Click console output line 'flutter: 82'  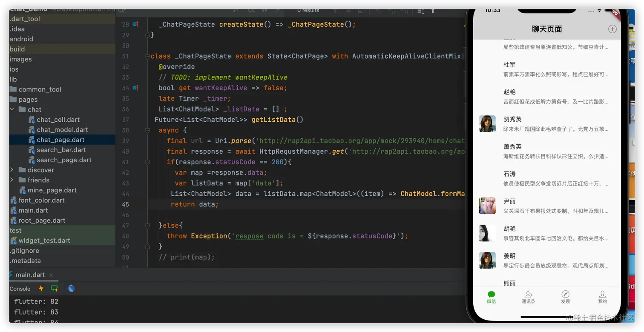tap(36, 301)
